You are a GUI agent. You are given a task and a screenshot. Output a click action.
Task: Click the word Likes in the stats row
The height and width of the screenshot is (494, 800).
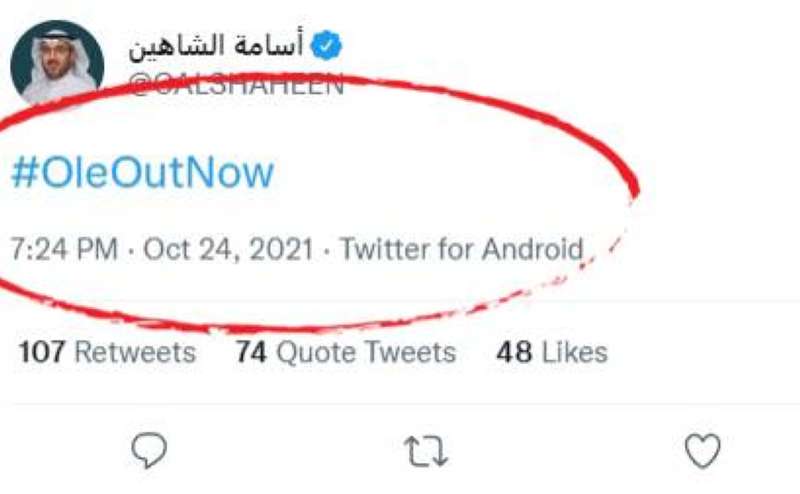(x=574, y=352)
